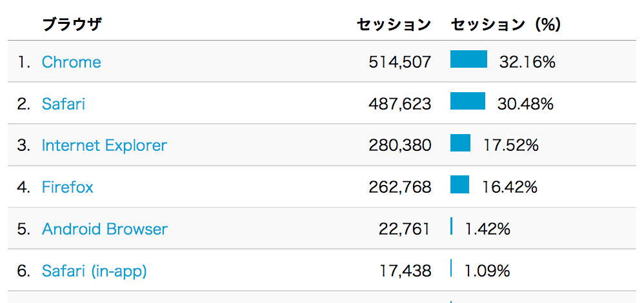644x303 pixels.
Task: Open the Firefox browser link
Action: [x=67, y=187]
